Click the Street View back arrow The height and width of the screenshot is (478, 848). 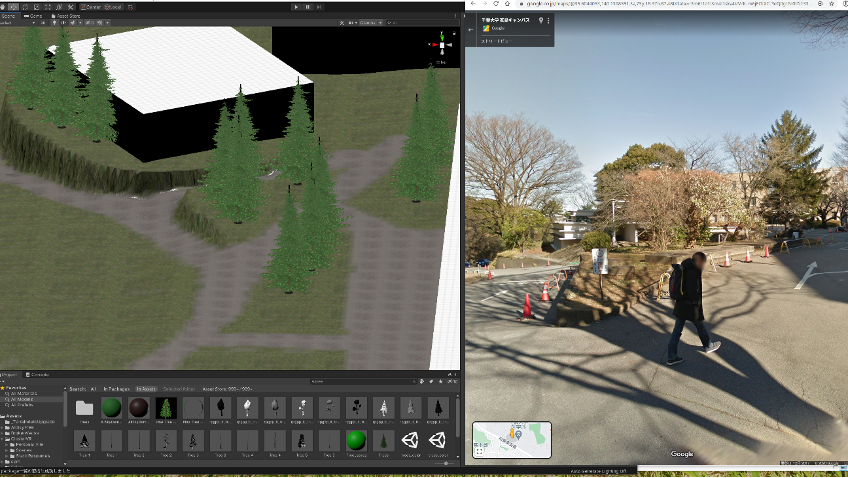471,30
